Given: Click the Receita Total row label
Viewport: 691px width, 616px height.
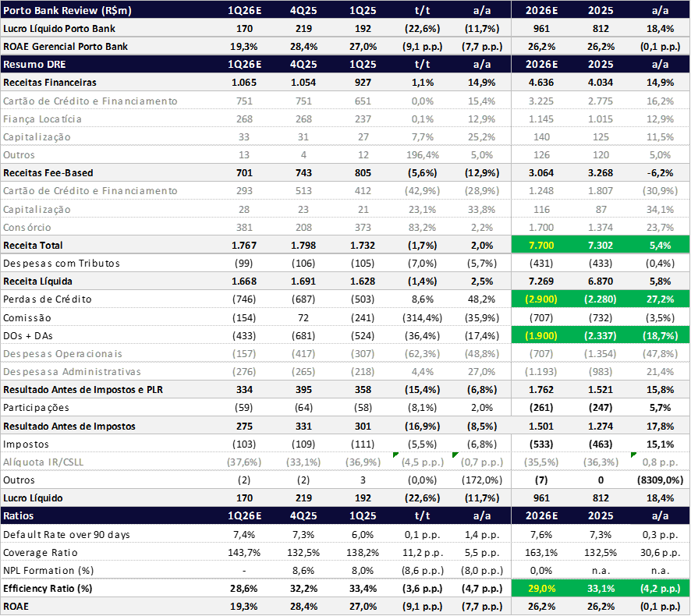Looking at the screenshot, I should (x=33, y=245).
